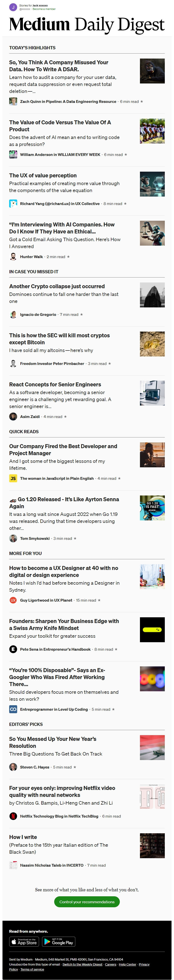174x980 pixels.
Task: Click the Help Center footer link
Action: pyautogui.click(x=128, y=964)
